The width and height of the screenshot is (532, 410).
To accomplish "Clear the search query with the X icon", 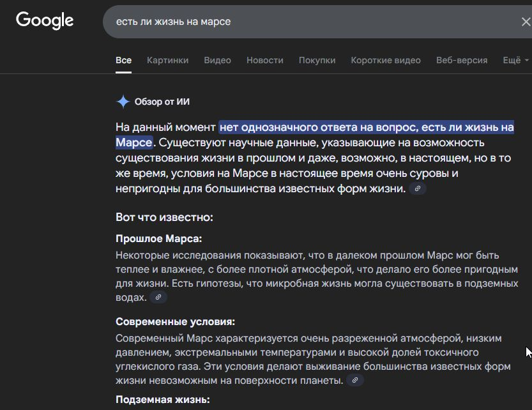I will click(x=525, y=20).
